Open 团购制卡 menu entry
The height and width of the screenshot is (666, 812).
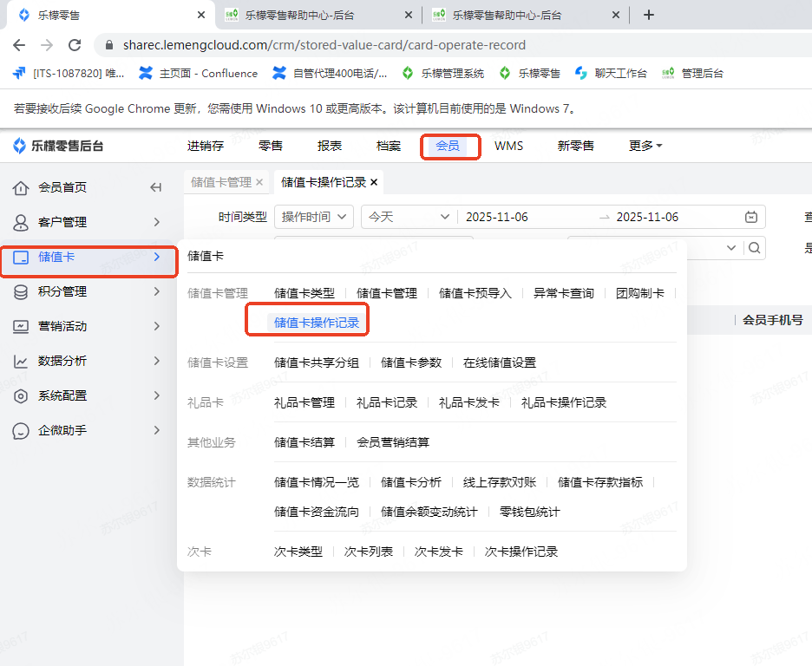[640, 293]
